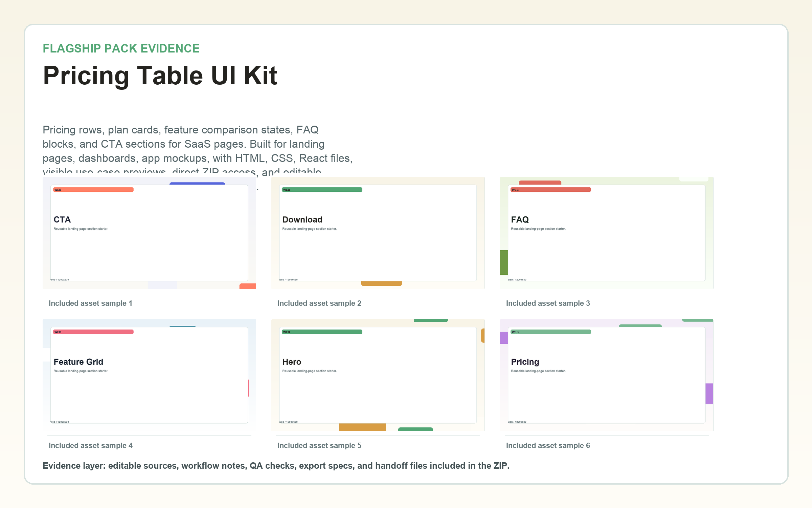Click 'web / 1200x630' label on Pricing card
Image resolution: width=812 pixels, height=508 pixels.
coord(517,422)
